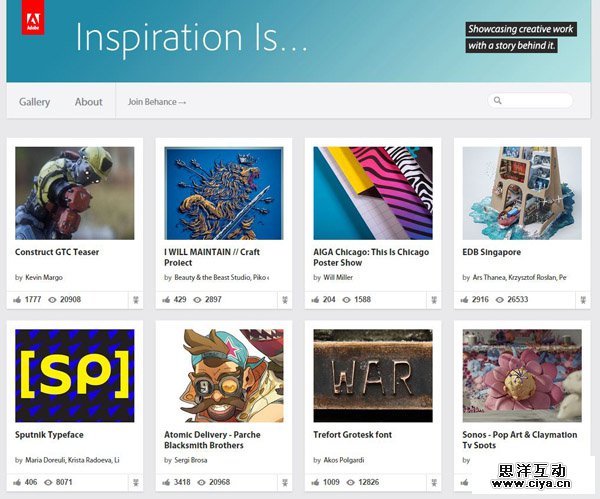Click the thumbs-up icon on Construct GTC Teaser

18,299
